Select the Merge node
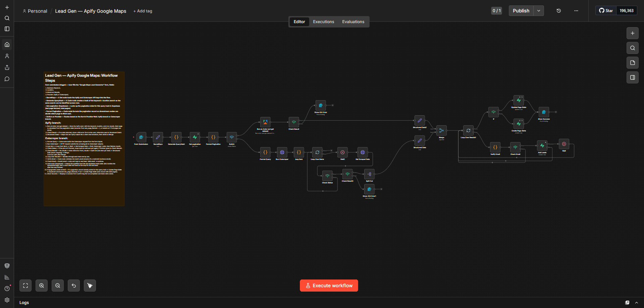 tap(441, 130)
